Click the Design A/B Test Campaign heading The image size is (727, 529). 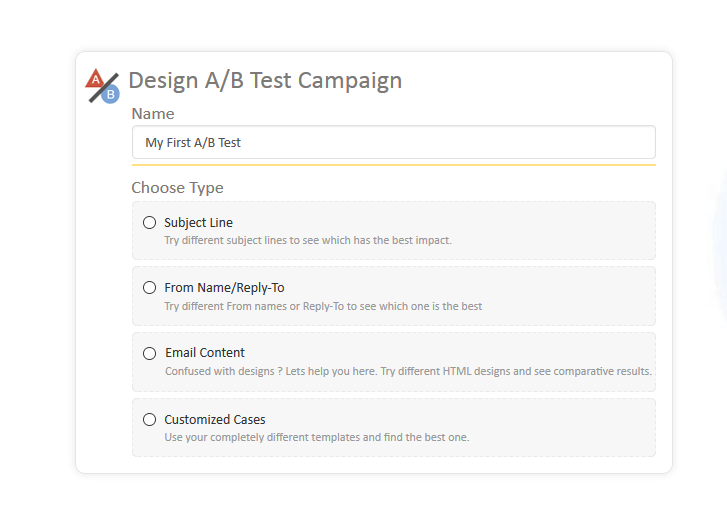pos(265,81)
